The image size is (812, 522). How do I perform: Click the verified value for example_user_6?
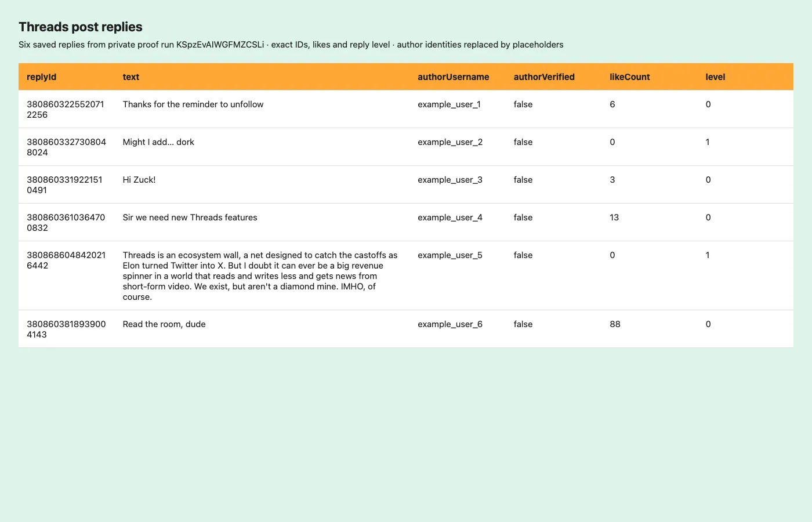coord(523,324)
